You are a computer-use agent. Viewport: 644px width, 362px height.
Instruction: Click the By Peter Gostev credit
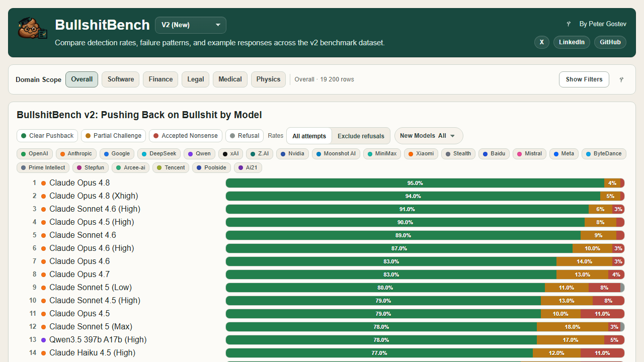(x=602, y=24)
